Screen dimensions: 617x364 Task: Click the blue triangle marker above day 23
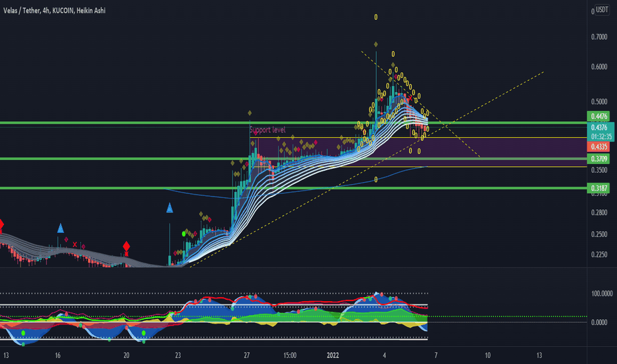(169, 208)
